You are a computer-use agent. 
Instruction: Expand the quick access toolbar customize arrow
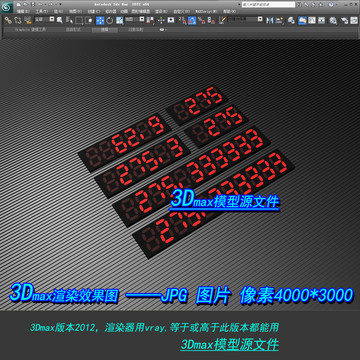pyautogui.click(x=60, y=4)
